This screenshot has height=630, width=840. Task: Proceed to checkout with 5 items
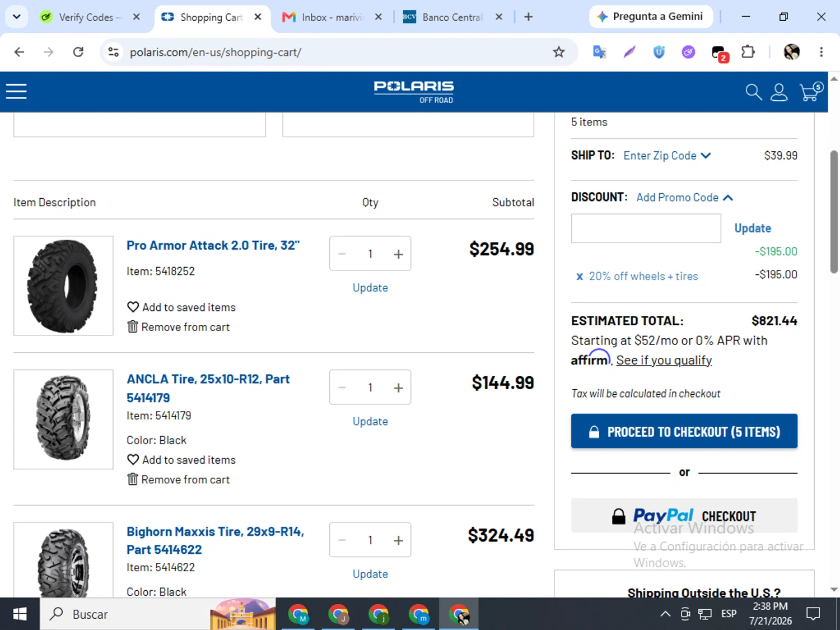point(684,431)
